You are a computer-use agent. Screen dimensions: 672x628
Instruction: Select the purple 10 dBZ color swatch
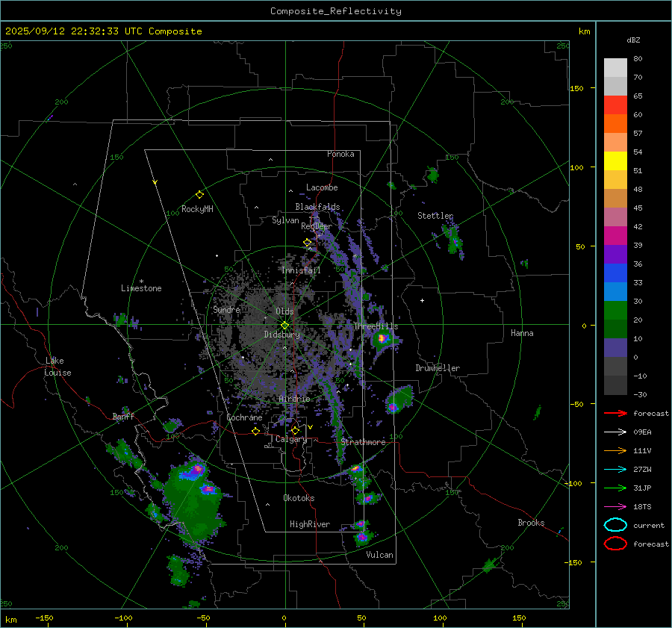(615, 348)
